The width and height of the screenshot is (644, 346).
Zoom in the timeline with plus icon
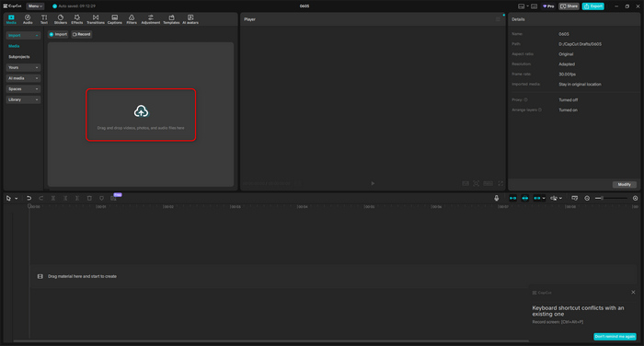click(x=635, y=198)
